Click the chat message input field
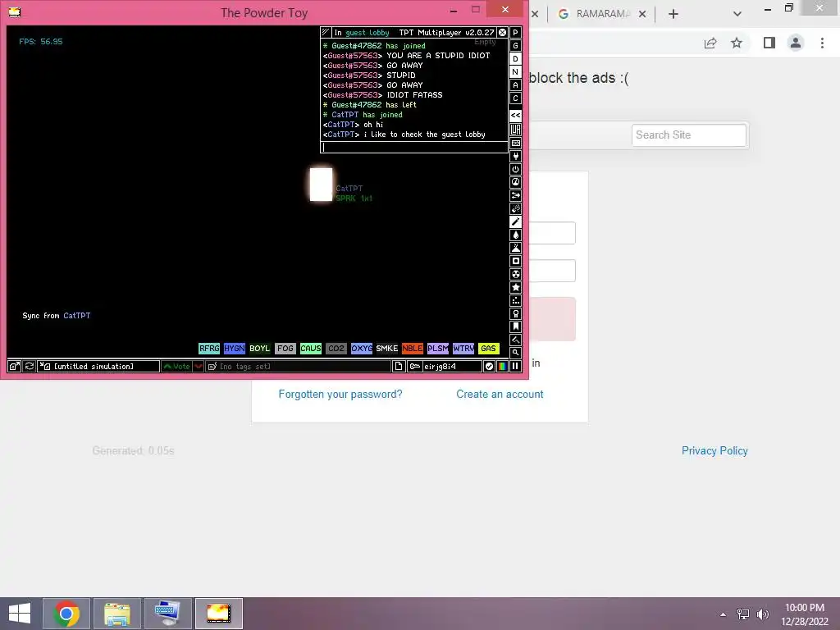 pyautogui.click(x=414, y=147)
